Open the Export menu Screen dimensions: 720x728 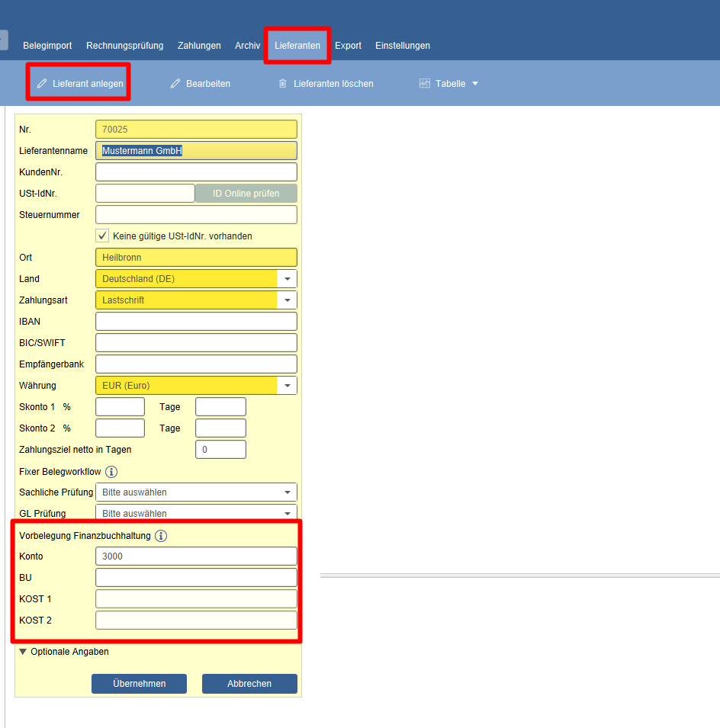click(348, 46)
